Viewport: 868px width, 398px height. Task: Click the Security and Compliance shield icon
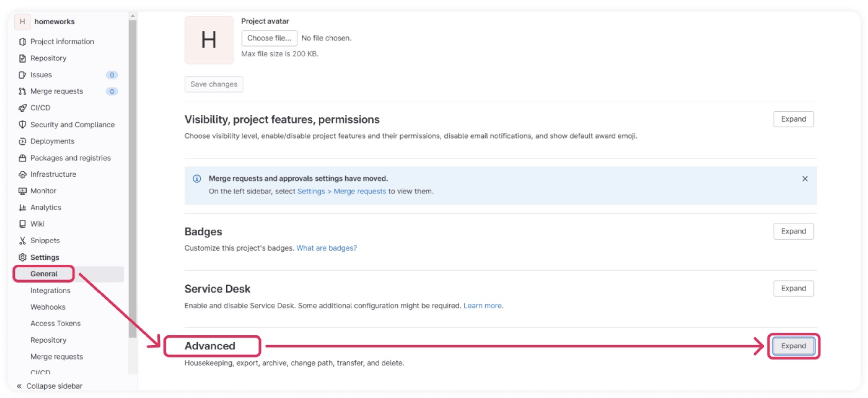22,125
